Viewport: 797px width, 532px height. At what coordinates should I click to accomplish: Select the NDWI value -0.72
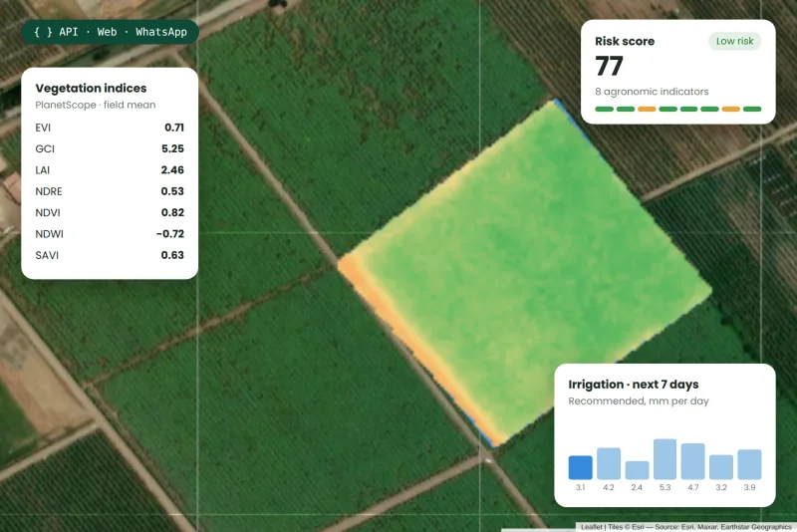(x=170, y=234)
